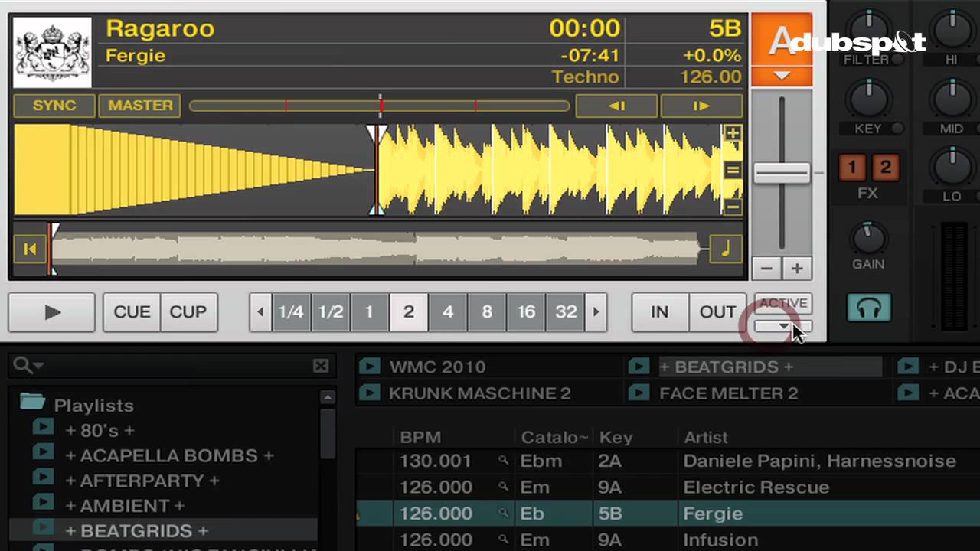Skip to track start in overview waveform
The height and width of the screenshot is (551, 980).
pyautogui.click(x=30, y=249)
